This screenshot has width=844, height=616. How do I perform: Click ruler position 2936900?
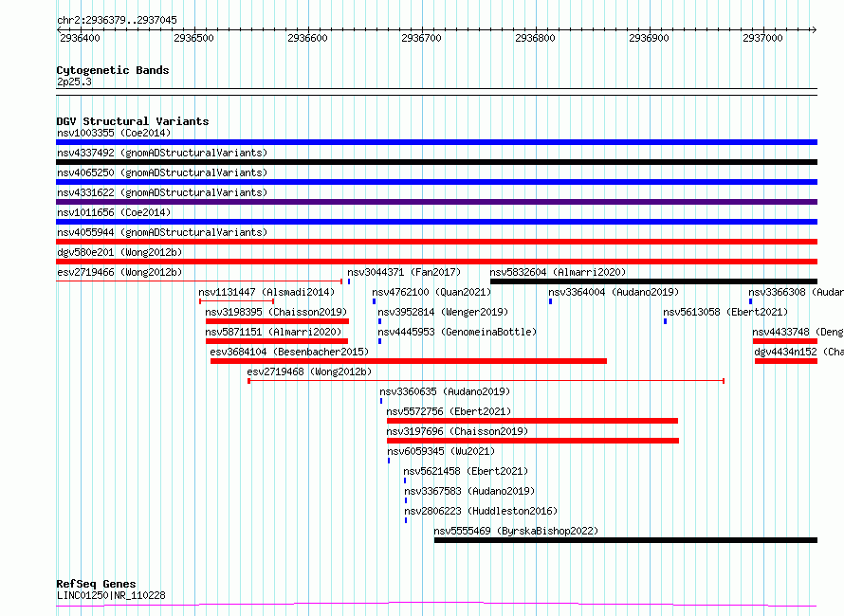click(x=650, y=38)
